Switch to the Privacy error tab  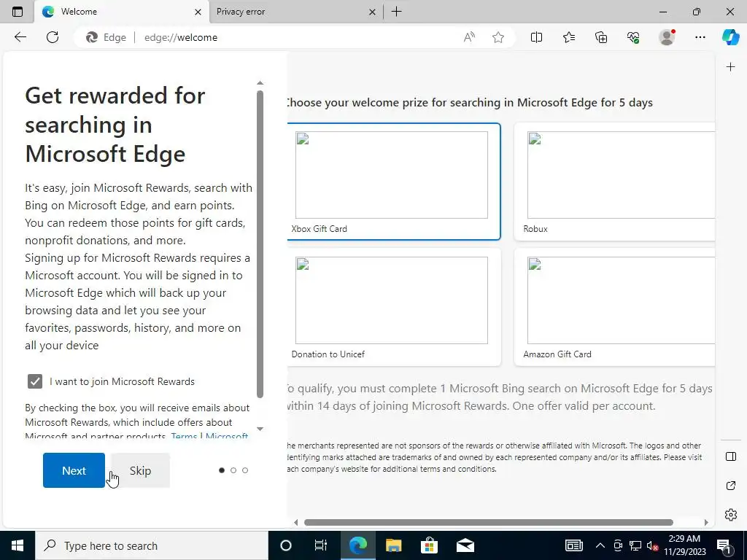coord(295,12)
